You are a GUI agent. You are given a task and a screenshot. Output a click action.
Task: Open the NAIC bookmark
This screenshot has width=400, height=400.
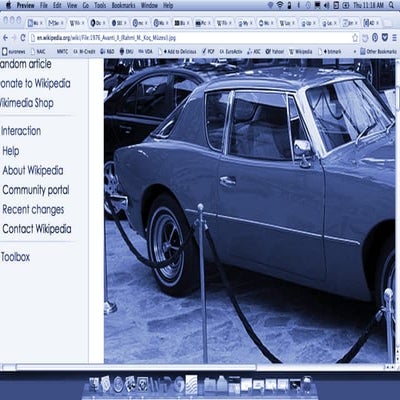click(38, 52)
